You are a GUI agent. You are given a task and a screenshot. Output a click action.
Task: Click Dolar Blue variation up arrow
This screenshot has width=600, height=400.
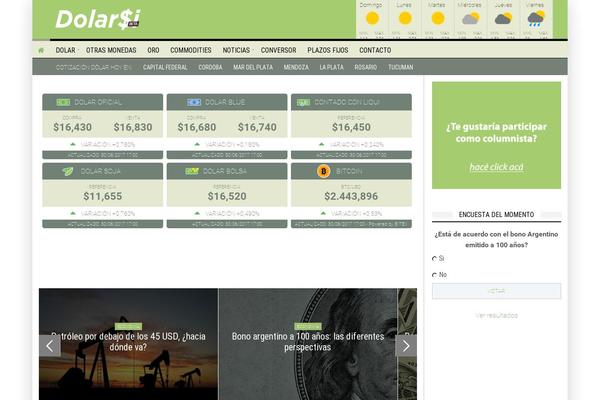[197, 144]
